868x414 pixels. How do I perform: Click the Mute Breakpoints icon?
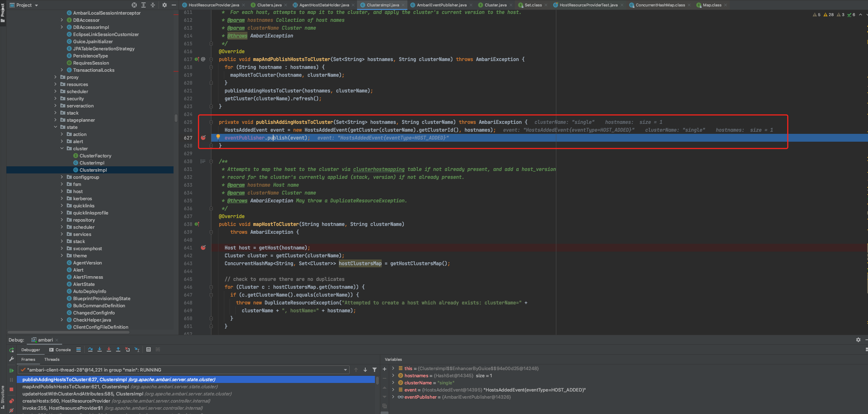click(11, 410)
